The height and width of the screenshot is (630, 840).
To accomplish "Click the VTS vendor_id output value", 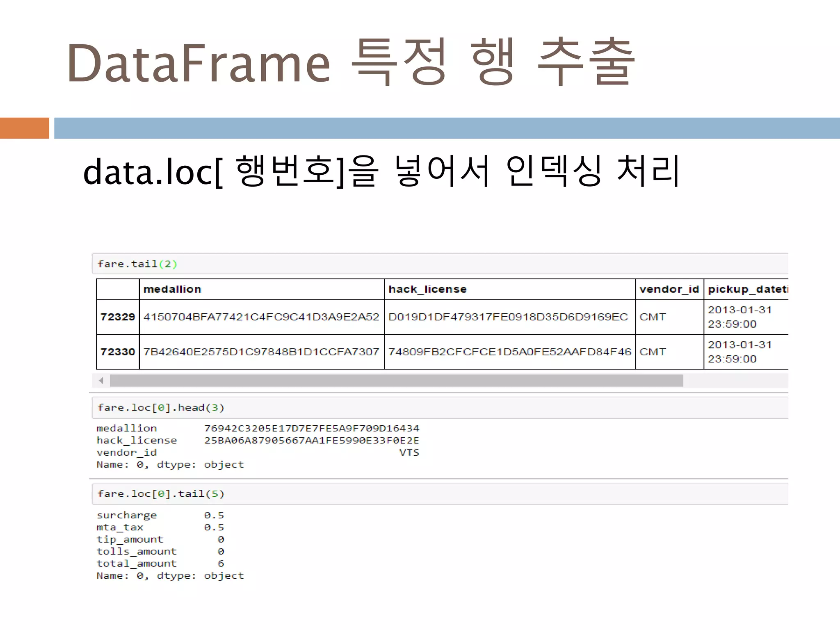I will click(x=409, y=452).
